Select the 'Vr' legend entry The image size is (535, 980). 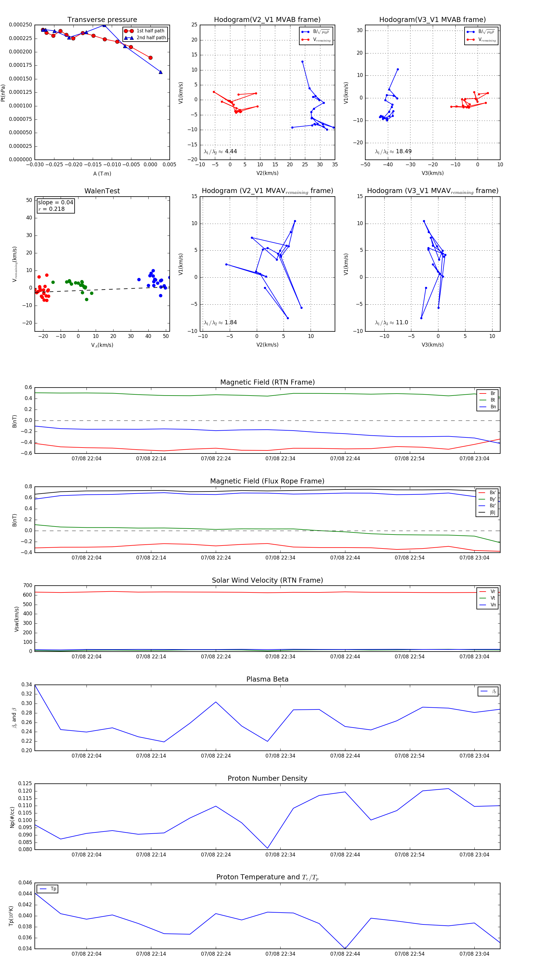point(487,591)
